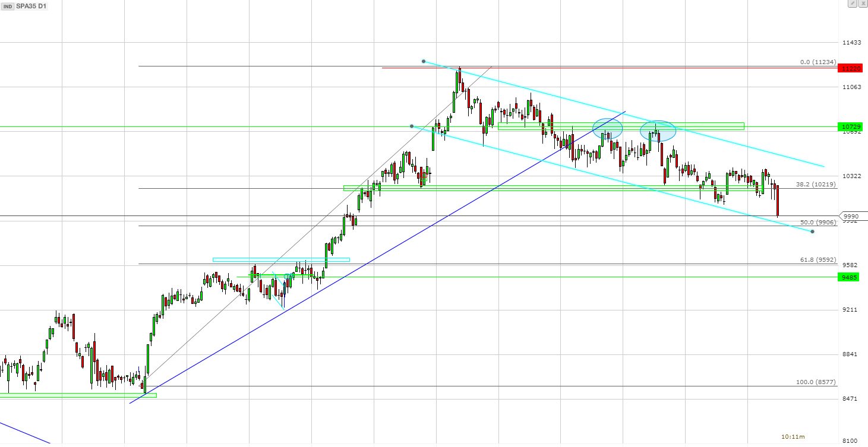
Task: Click the 8100 price axis value
Action: click(850, 441)
